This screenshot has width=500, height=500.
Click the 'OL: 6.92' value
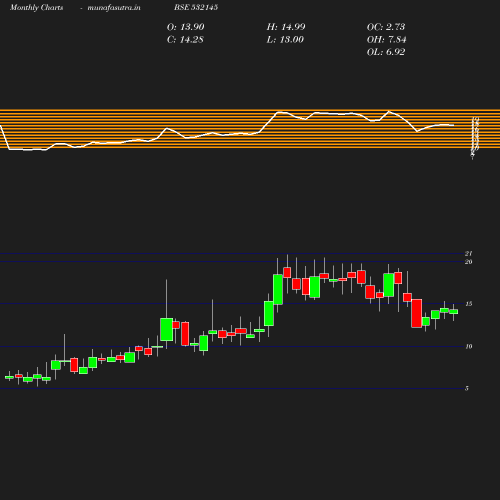click(x=386, y=52)
